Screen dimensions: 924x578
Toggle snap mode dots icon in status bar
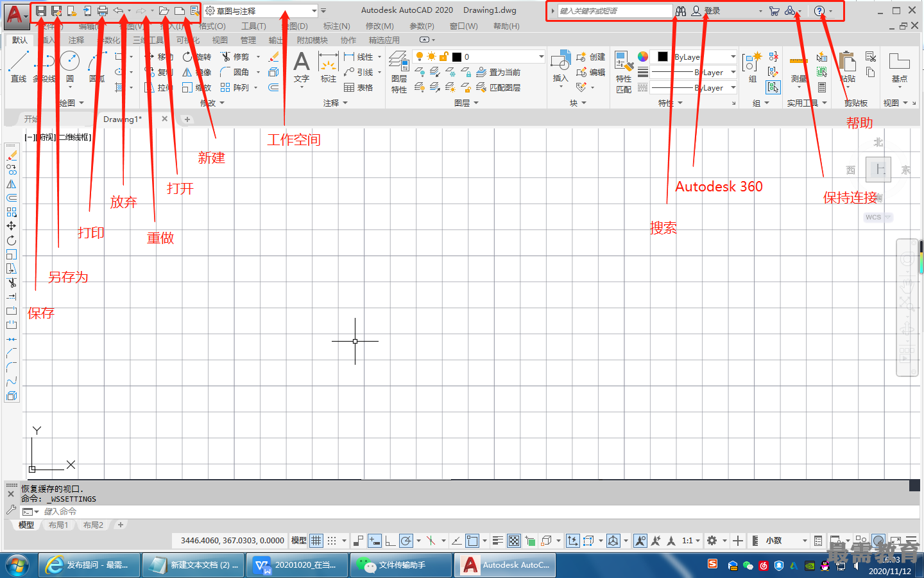point(332,541)
